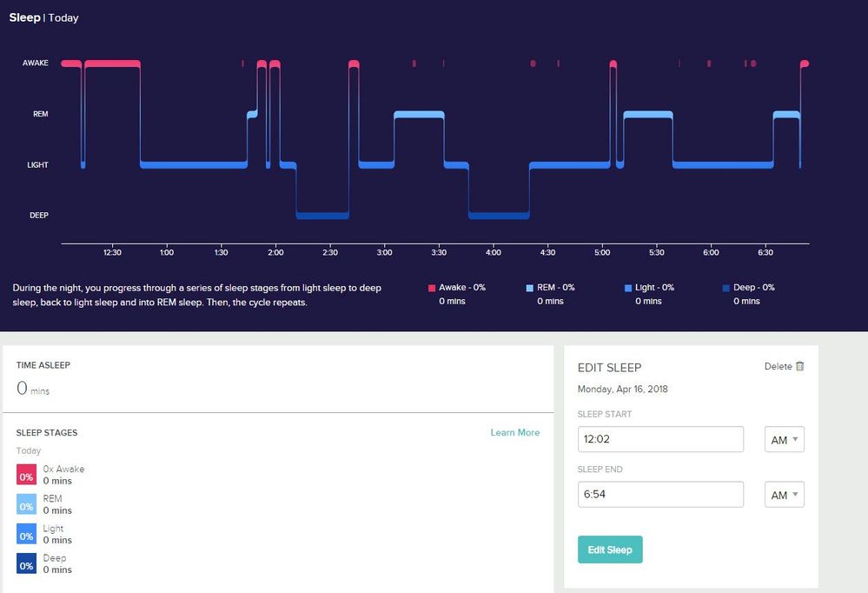Click the long awake bar near 12:30
The height and width of the screenshot is (593, 868).
pyautogui.click(x=113, y=63)
